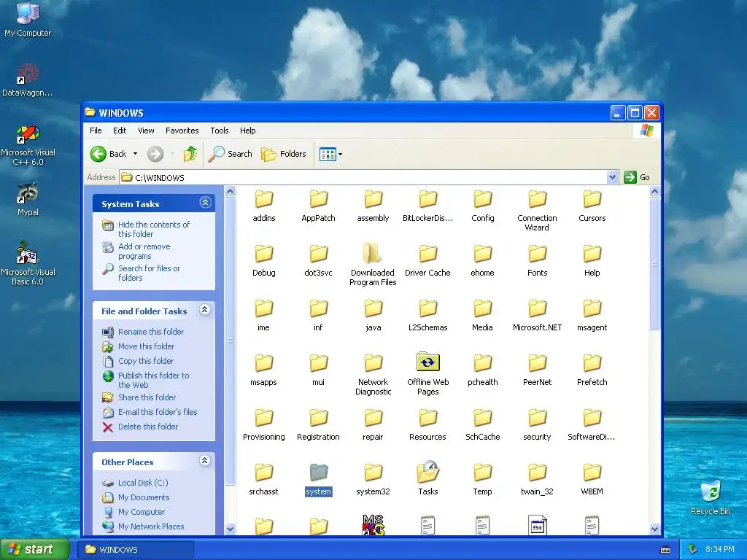Open the Tools menu
This screenshot has width=747, height=560.
220,131
